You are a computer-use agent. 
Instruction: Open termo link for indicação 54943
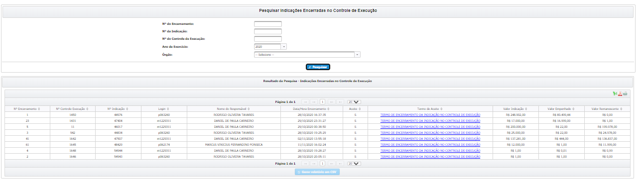[430, 156]
